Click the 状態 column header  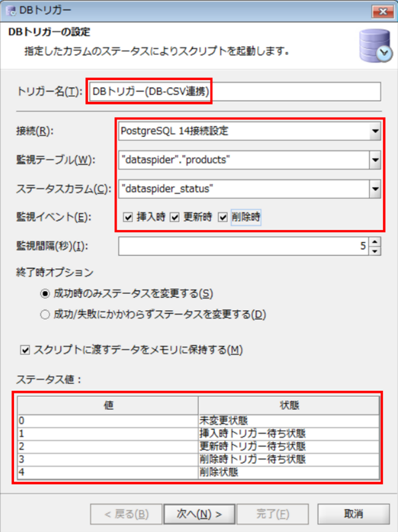click(289, 405)
